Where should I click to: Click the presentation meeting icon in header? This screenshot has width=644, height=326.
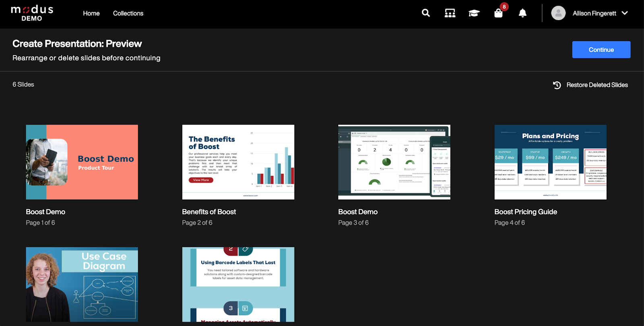point(450,13)
